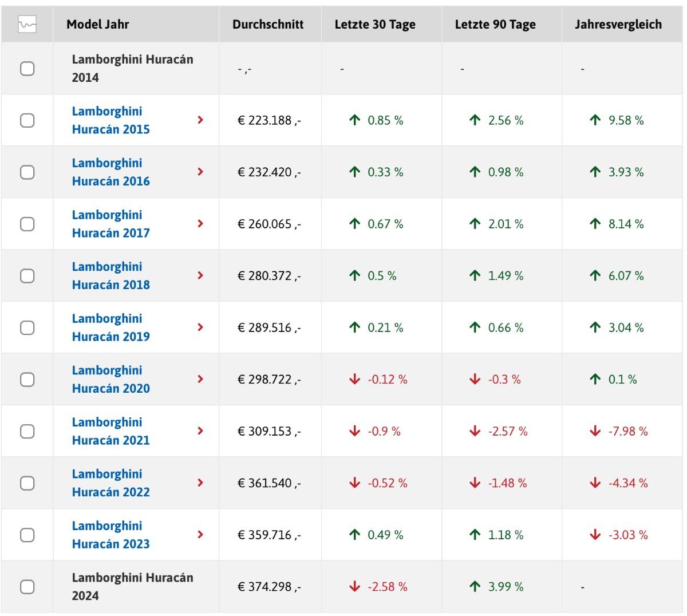Click the red chevron beside Huracán 2021
Image resolution: width=687 pixels, height=616 pixels.
pyautogui.click(x=200, y=431)
